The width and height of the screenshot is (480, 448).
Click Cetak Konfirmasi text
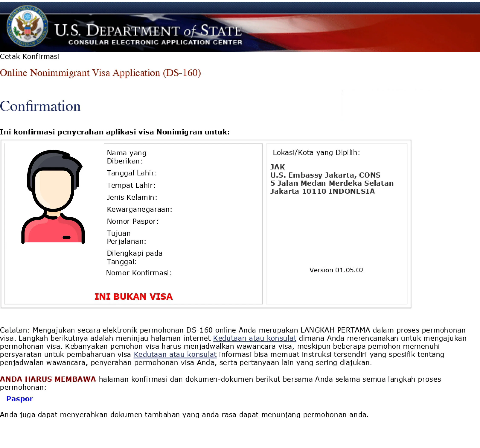coord(30,57)
